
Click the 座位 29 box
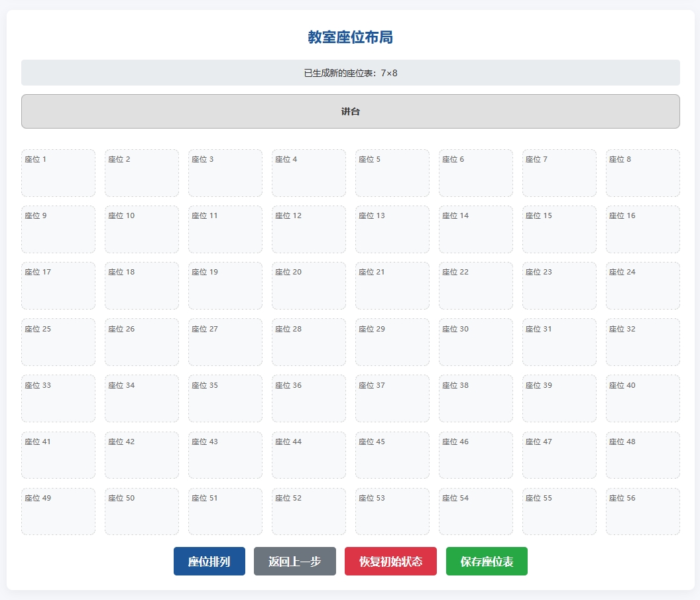[392, 342]
